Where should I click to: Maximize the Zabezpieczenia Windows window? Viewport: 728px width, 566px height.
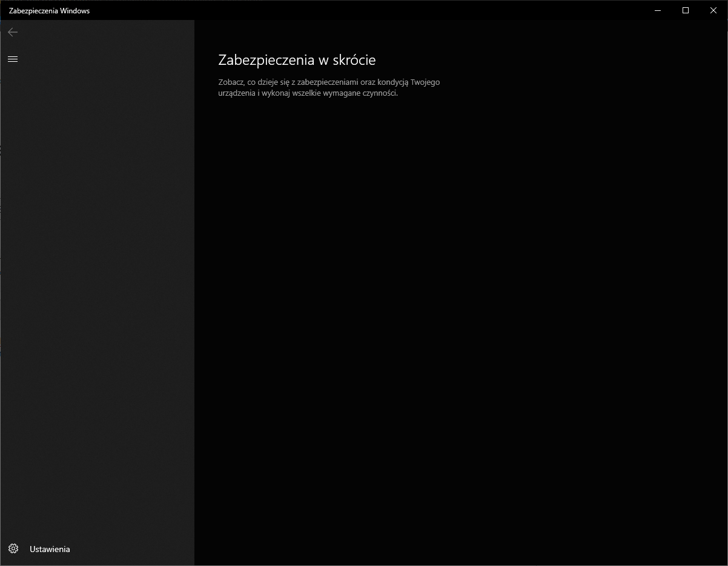pos(685,10)
